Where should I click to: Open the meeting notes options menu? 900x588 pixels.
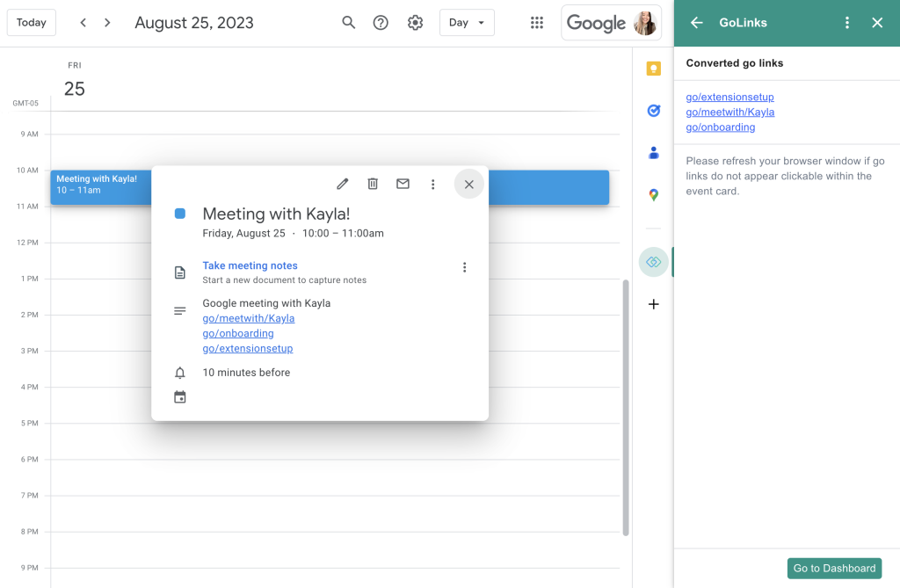coord(464,266)
